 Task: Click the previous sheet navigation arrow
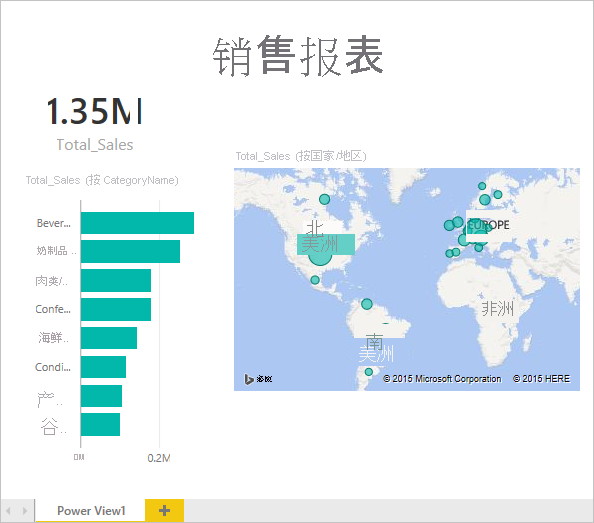click(x=8, y=511)
